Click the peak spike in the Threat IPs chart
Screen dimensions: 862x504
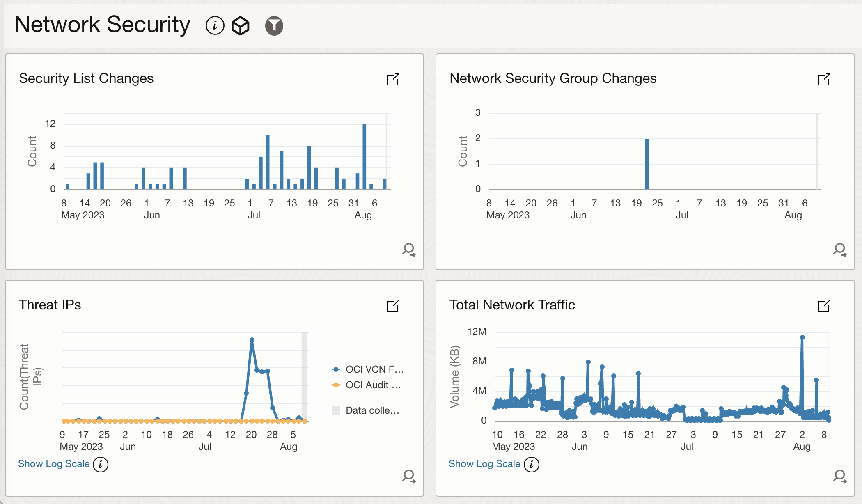[252, 339]
